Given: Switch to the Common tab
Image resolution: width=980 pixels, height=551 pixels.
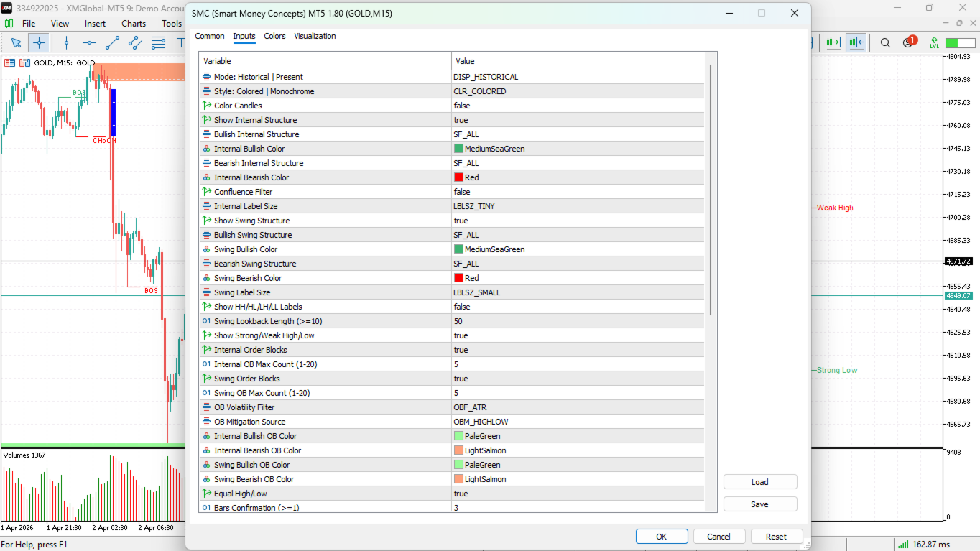Looking at the screenshot, I should click(210, 36).
